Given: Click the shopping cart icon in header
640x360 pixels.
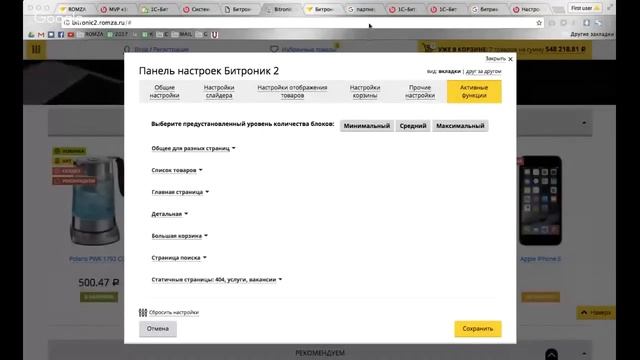Looking at the screenshot, I should click(x=428, y=49).
